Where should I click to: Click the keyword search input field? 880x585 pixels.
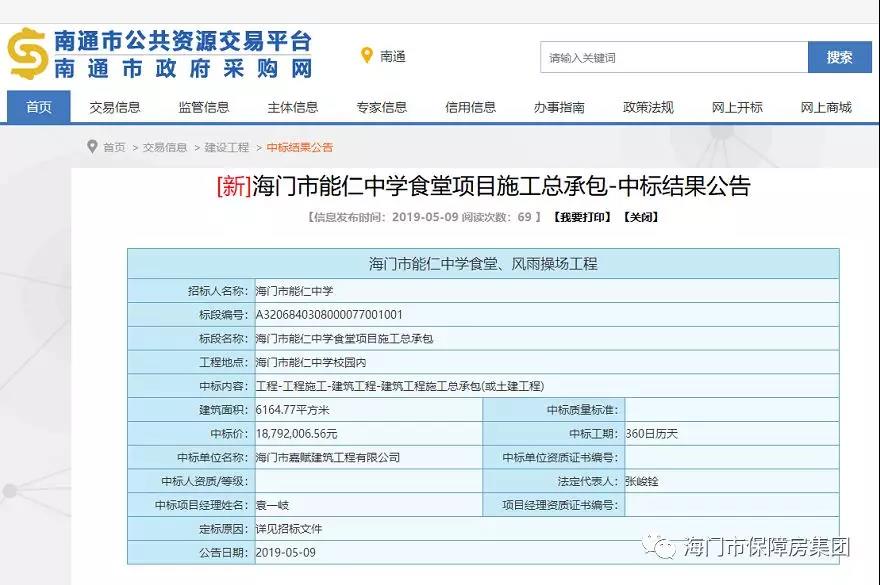click(x=673, y=58)
